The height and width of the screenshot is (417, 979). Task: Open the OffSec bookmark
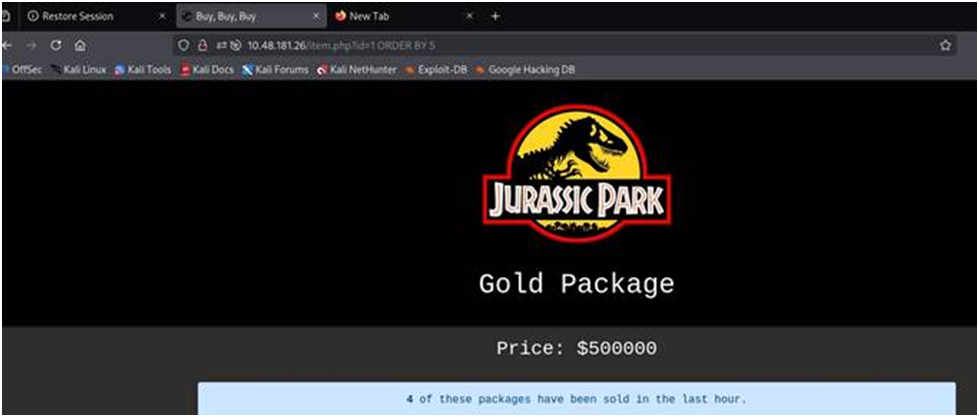22,70
